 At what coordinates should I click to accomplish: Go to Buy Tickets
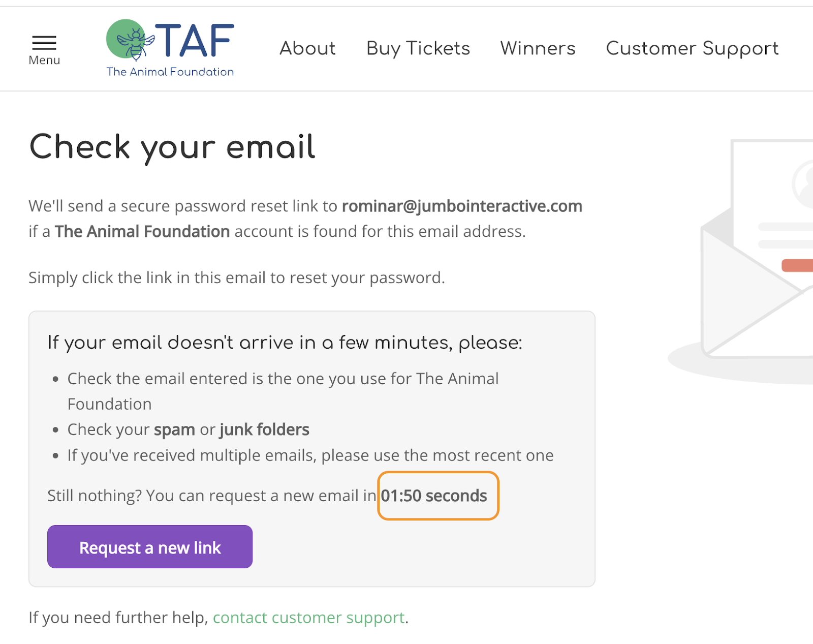[x=418, y=48]
